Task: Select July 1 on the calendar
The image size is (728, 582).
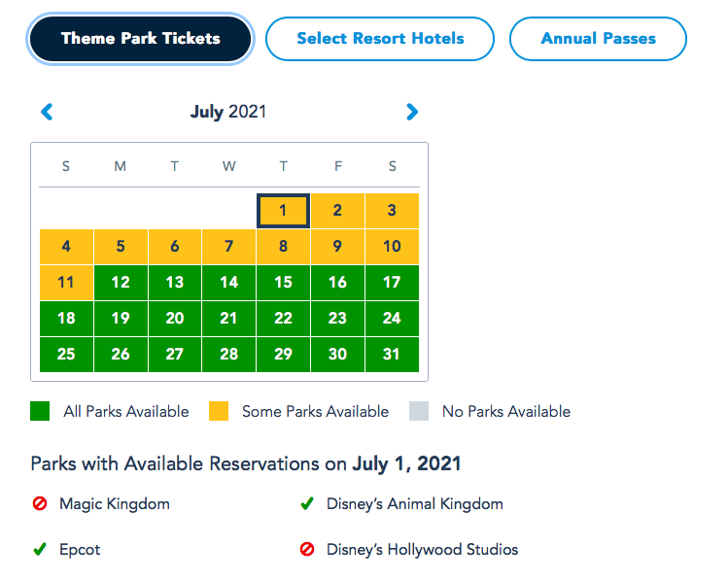Action: point(283,211)
